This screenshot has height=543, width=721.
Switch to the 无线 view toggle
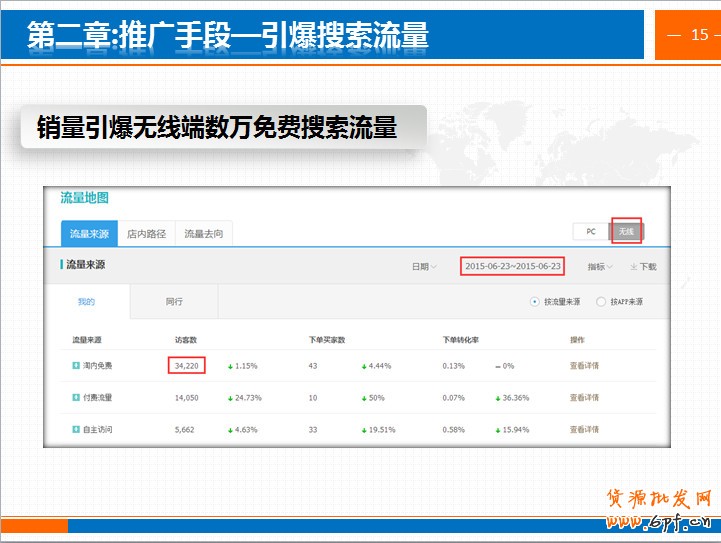626,231
